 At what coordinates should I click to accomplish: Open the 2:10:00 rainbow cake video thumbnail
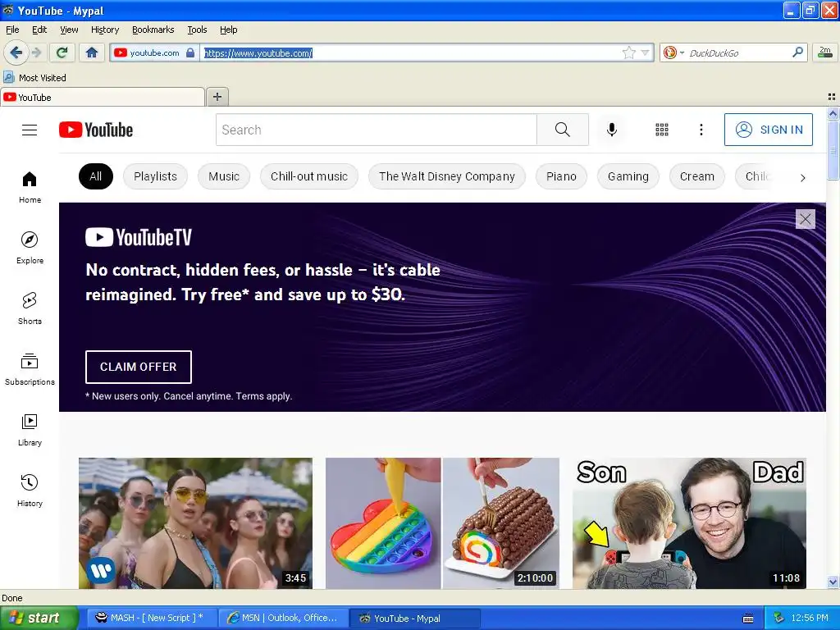click(442, 523)
